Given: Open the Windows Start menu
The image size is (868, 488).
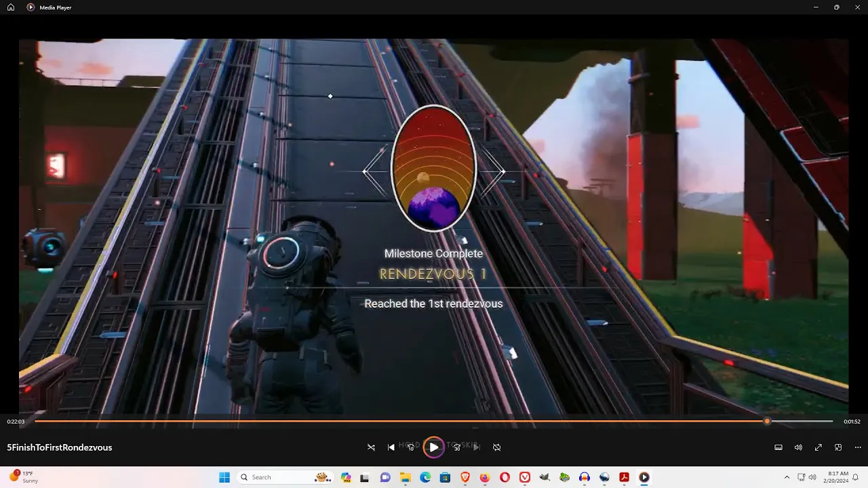Looking at the screenshot, I should (224, 477).
